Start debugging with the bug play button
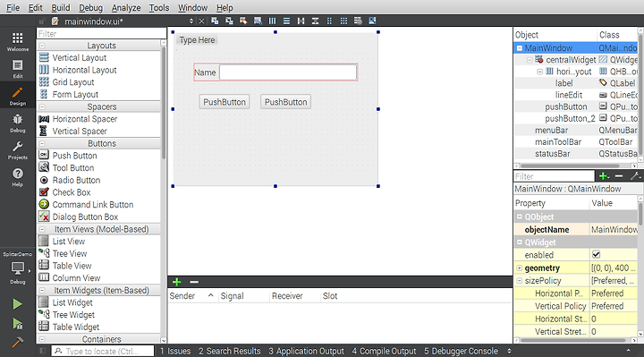644x357 pixels. tap(17, 324)
